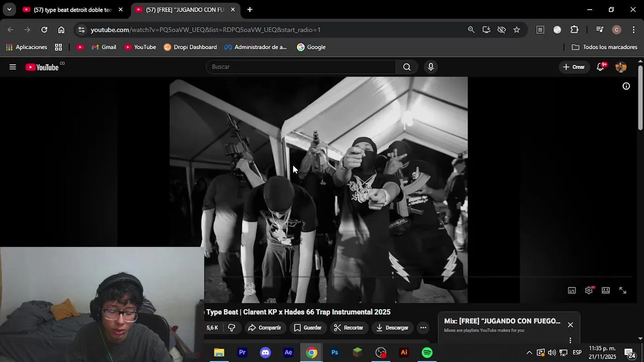Click the video title text
644x362 pixels.
[x=297, y=312]
